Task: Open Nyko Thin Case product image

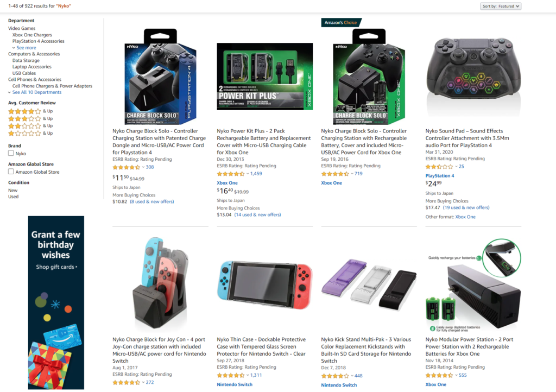Action: (264, 284)
